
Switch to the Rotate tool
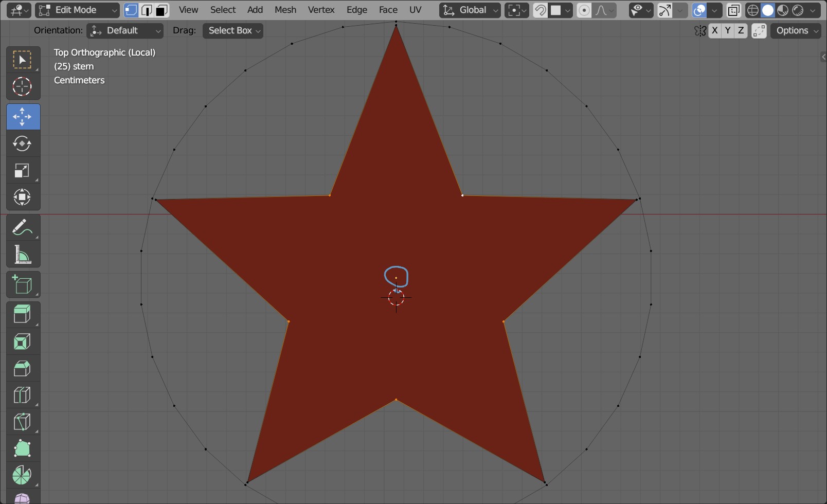pyautogui.click(x=23, y=143)
